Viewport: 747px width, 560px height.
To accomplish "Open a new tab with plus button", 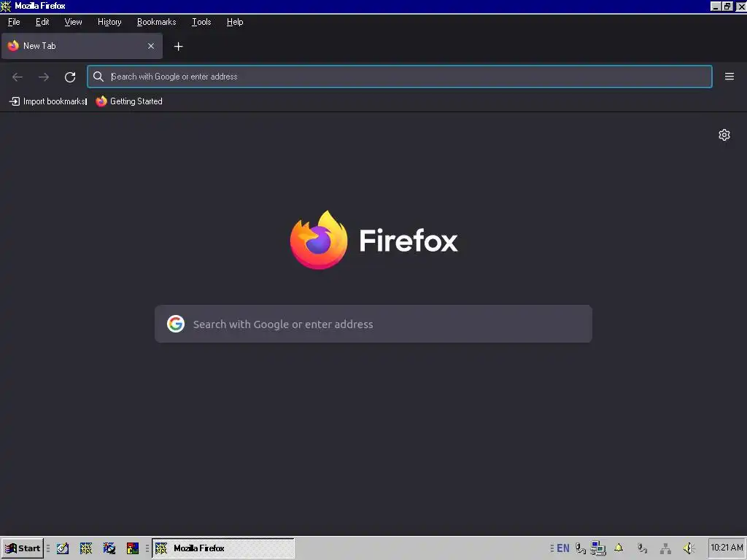I will (178, 46).
